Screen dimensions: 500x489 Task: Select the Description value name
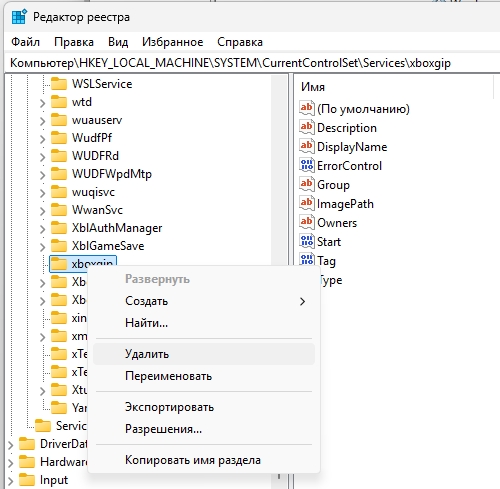pos(347,128)
